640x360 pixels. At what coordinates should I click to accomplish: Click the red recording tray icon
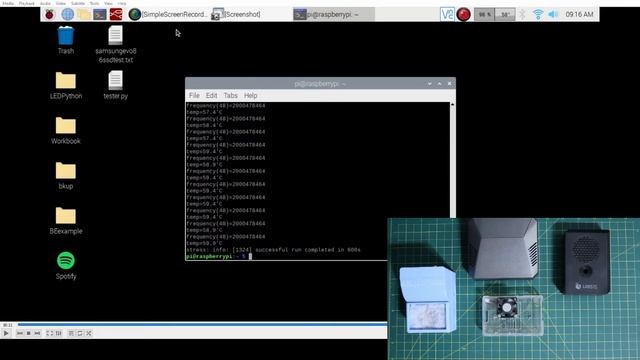[463, 14]
